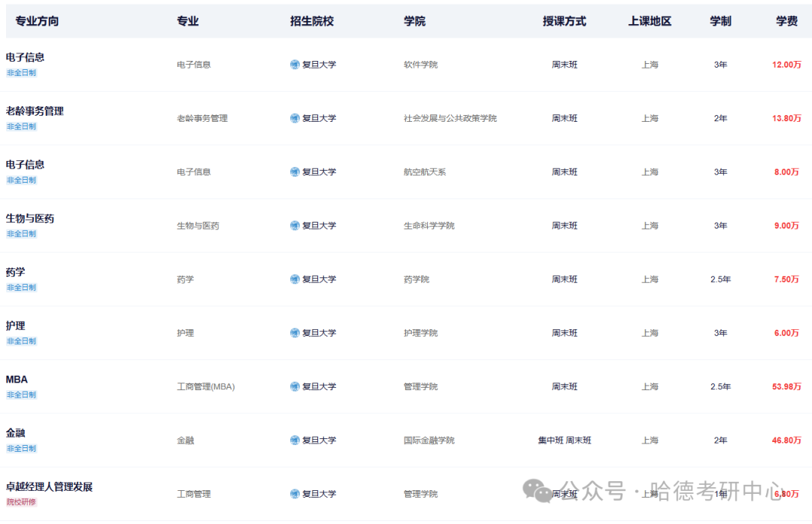Click the 专业方向 column header
Viewport: 812px width, 524px height.
[x=37, y=21]
